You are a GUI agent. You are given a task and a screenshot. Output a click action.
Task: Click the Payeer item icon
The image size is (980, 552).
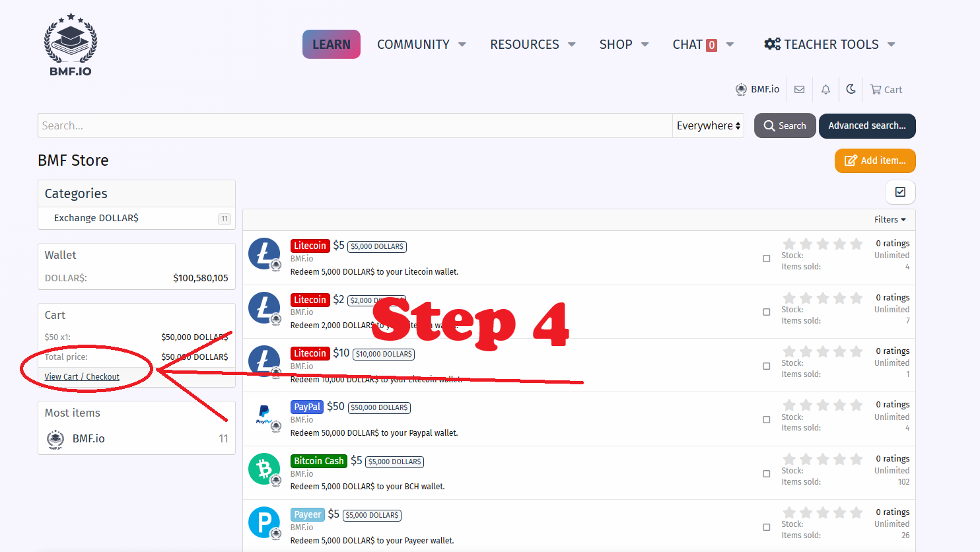pyautogui.click(x=264, y=523)
